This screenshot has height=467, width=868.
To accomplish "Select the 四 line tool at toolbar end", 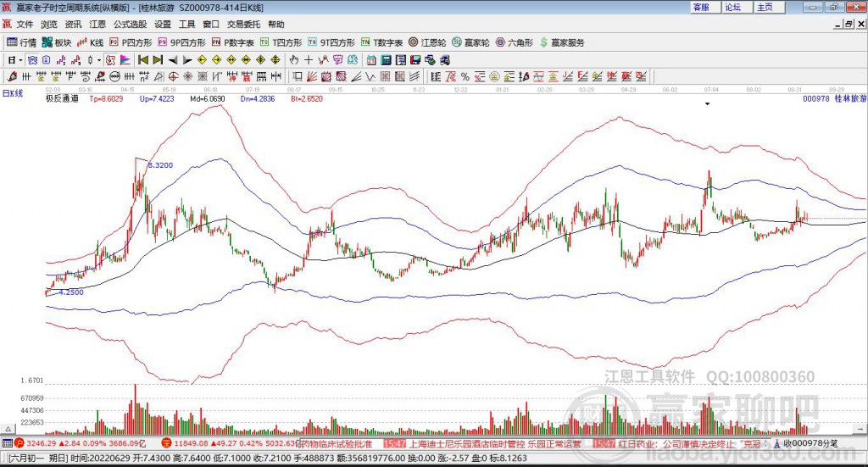I will coord(641,76).
